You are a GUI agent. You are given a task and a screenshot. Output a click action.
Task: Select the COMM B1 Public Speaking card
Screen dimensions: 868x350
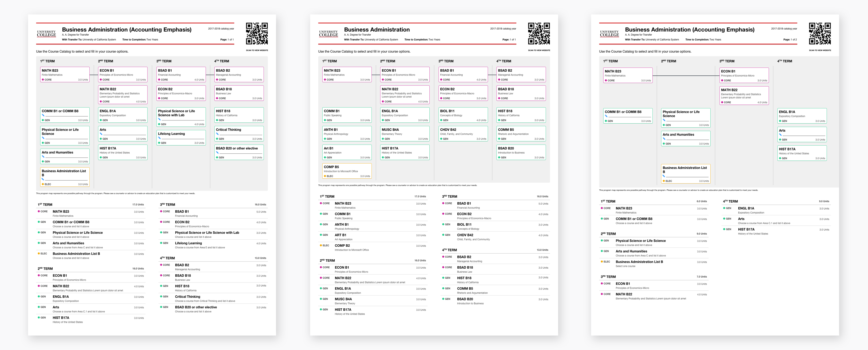tap(347, 115)
